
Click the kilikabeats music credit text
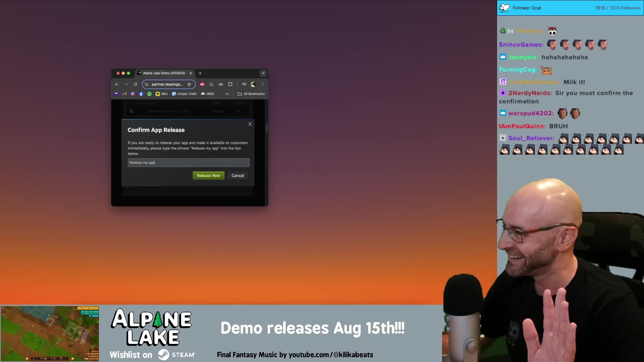point(295,355)
